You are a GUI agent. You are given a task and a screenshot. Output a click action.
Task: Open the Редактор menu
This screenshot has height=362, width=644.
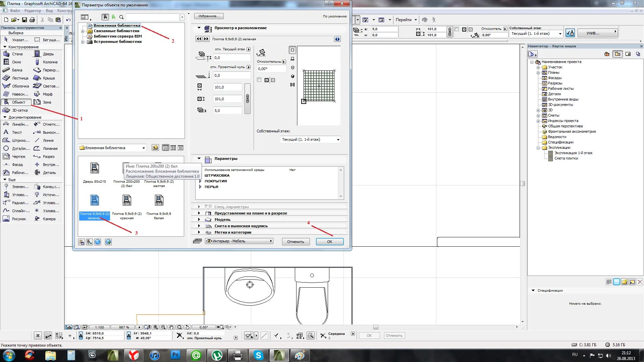pos(33,11)
